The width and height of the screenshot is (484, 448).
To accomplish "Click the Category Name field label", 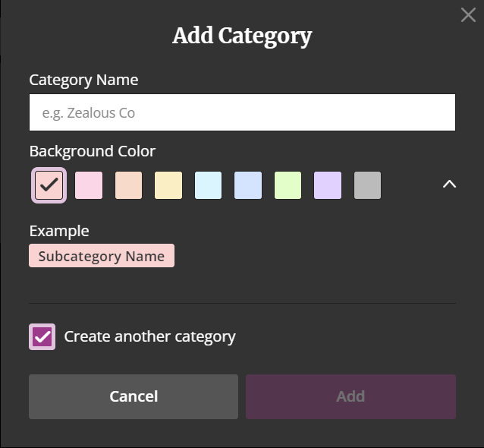I will pyautogui.click(x=83, y=80).
